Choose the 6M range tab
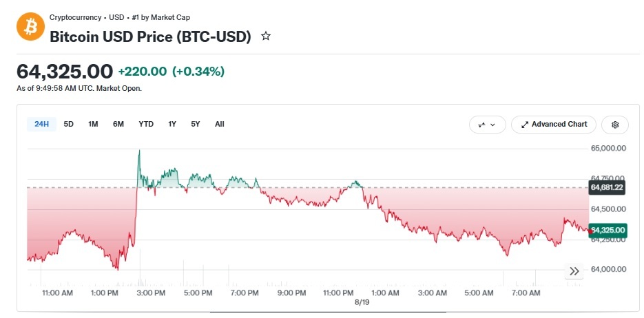 coord(118,125)
